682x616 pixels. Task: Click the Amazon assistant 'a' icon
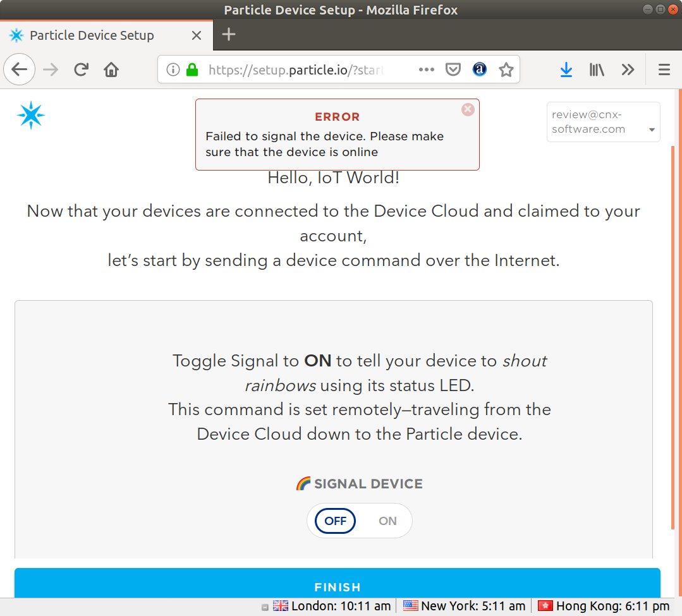pyautogui.click(x=479, y=69)
